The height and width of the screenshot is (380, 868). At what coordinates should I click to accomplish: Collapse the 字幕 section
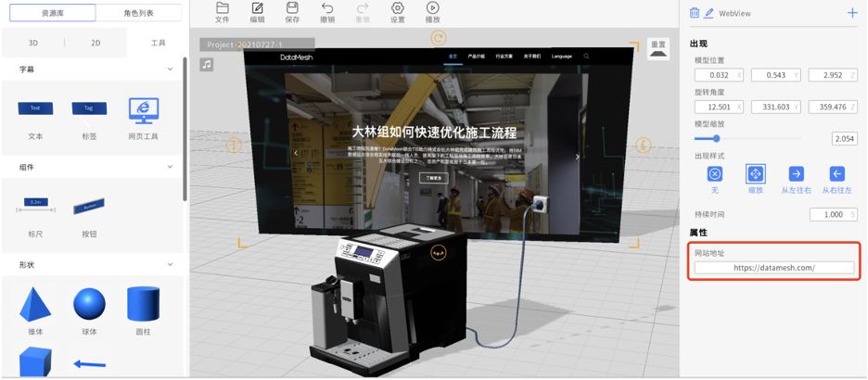(x=170, y=70)
